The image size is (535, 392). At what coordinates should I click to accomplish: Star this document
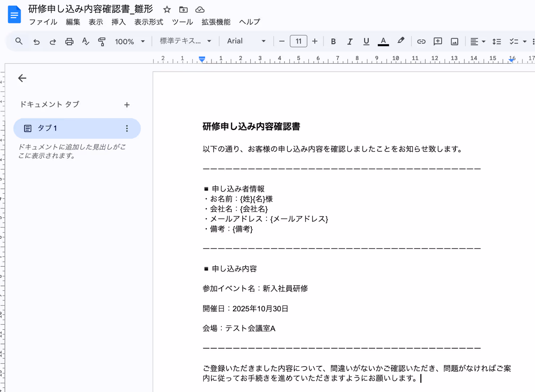pyautogui.click(x=167, y=9)
